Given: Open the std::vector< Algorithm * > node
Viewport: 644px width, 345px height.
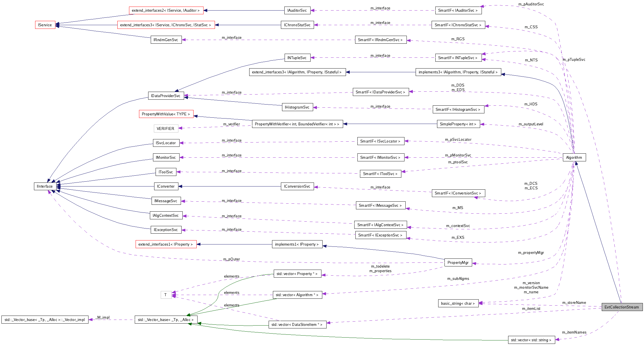Looking at the screenshot, I should tap(297, 295).
